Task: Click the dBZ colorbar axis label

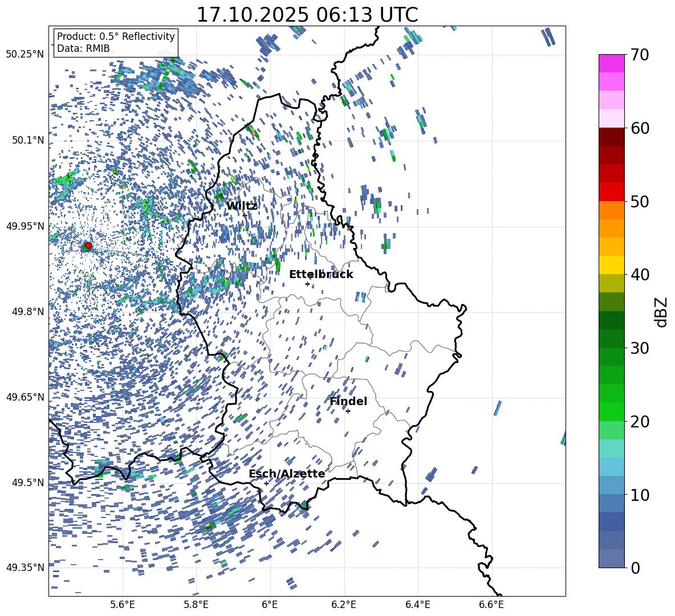Action: tap(661, 312)
